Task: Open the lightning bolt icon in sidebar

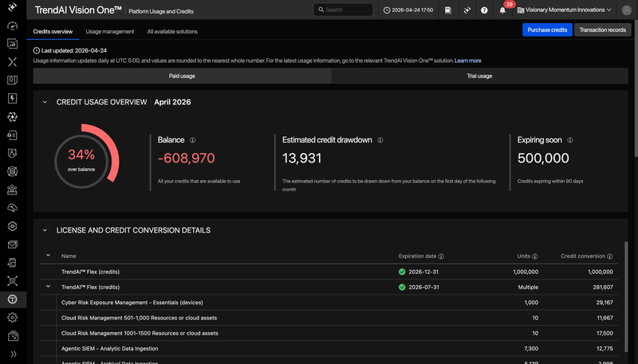Action: 12,98
